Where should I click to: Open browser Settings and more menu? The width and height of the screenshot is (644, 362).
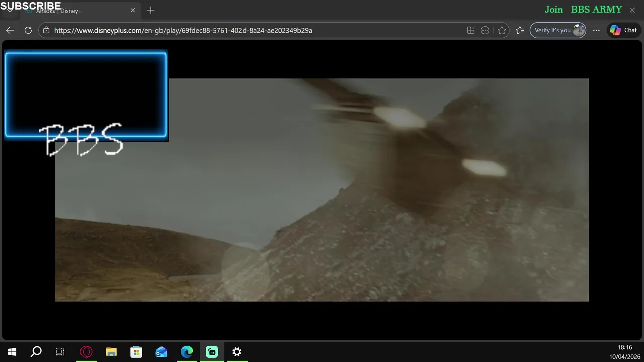pyautogui.click(x=596, y=30)
